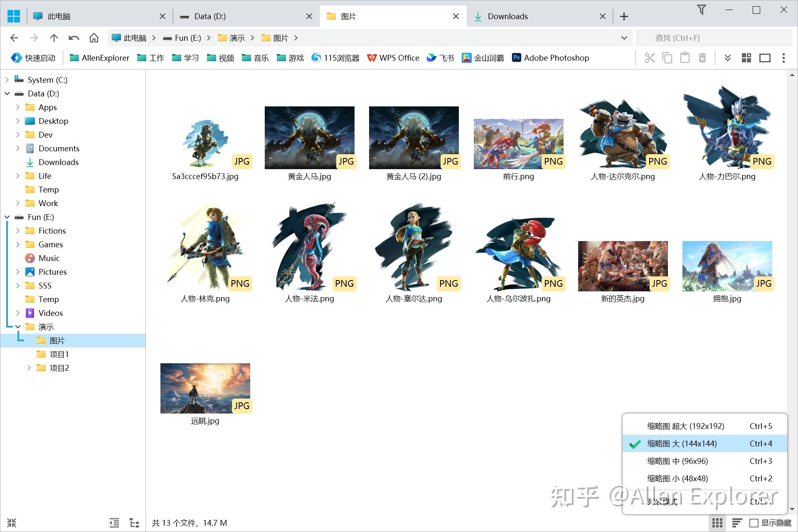The height and width of the screenshot is (532, 798).
Task: Open a new tab with the plus button
Action: [x=624, y=16]
